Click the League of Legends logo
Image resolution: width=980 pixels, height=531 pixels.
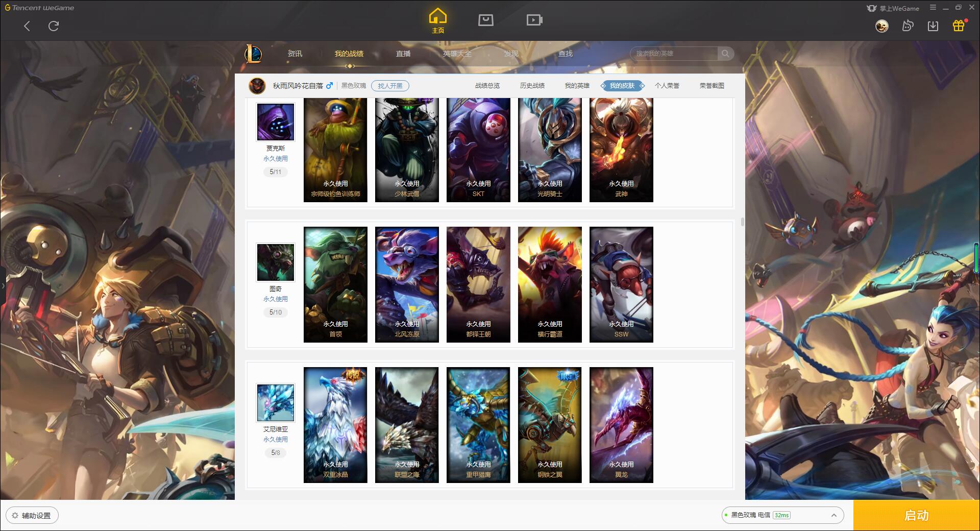pos(253,54)
